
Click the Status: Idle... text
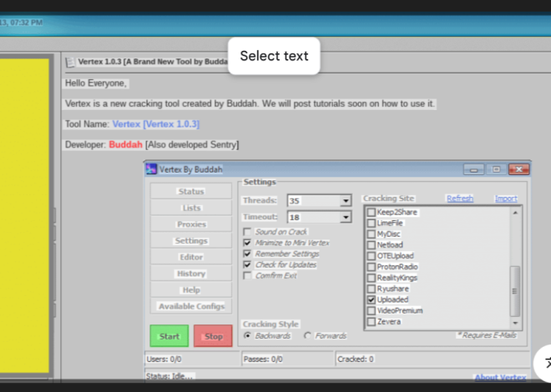click(x=169, y=376)
